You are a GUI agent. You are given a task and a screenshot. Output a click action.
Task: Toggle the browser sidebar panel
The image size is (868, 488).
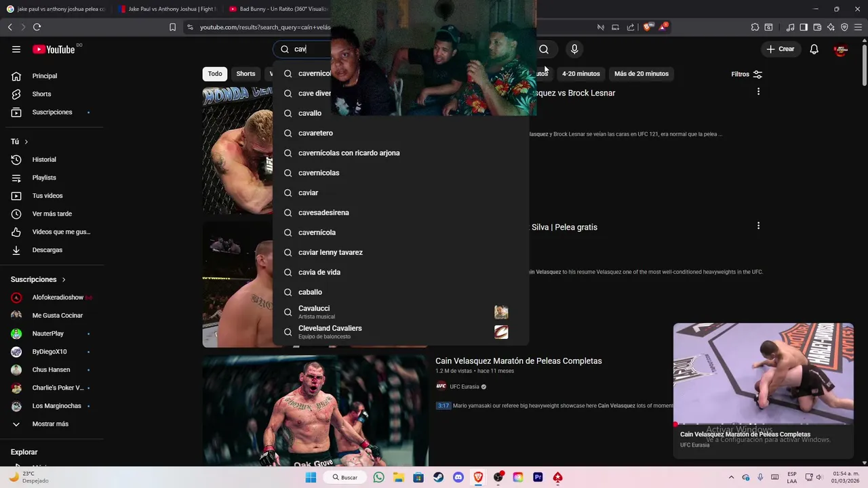tap(804, 27)
